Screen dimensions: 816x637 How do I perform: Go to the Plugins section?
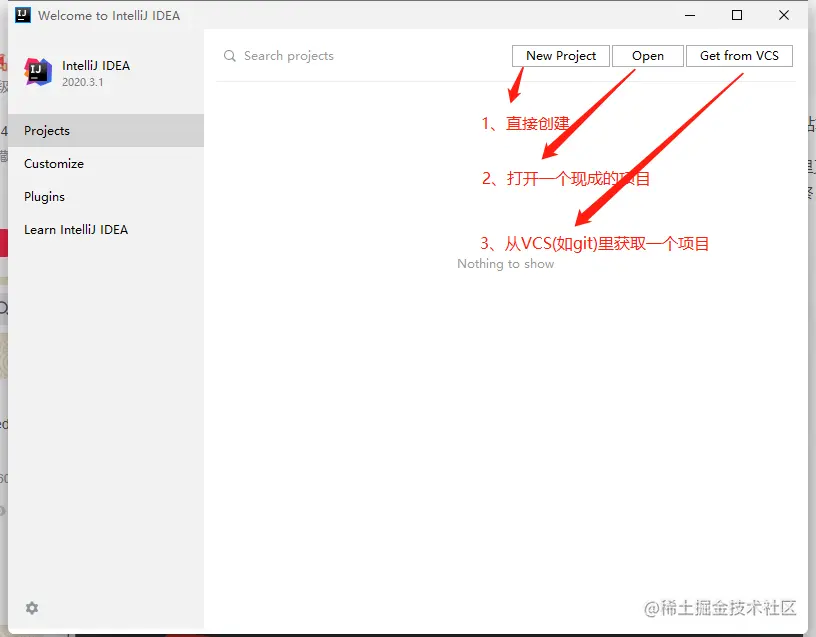pyautogui.click(x=106, y=197)
